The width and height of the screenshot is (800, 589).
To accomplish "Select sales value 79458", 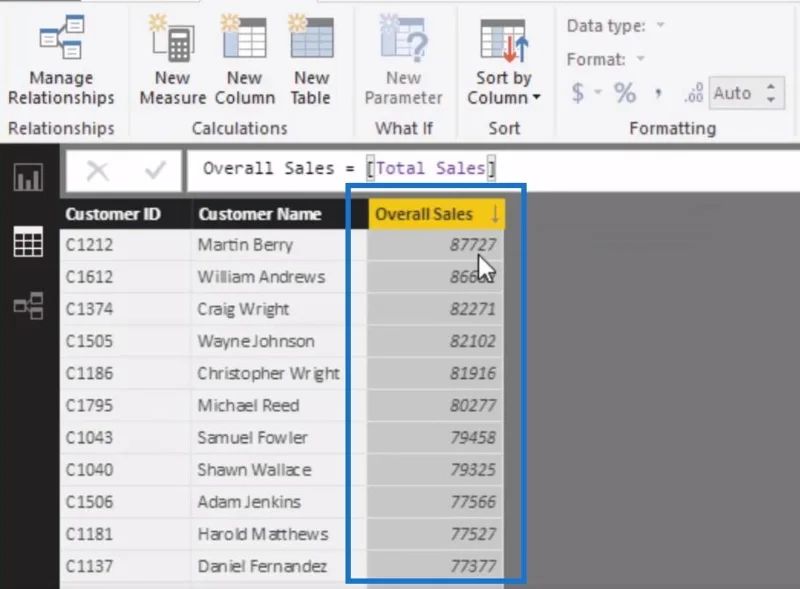I will click(x=436, y=437).
